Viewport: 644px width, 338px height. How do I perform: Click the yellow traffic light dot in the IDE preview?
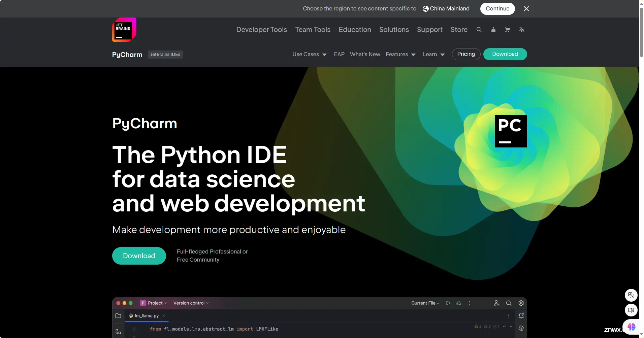[125, 303]
